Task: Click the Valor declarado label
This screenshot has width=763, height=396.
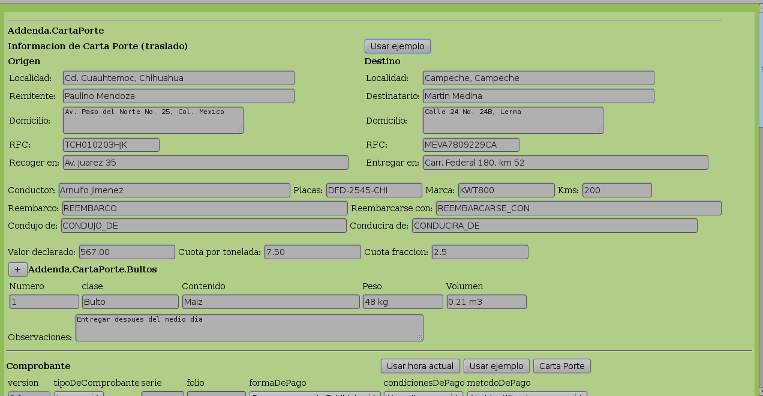Action: point(41,252)
